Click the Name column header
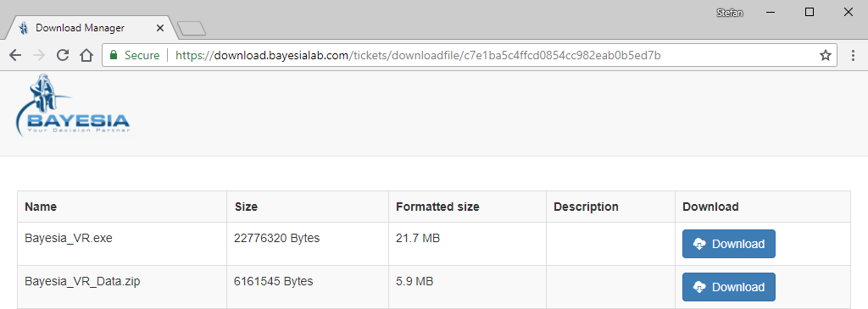 click(x=41, y=207)
